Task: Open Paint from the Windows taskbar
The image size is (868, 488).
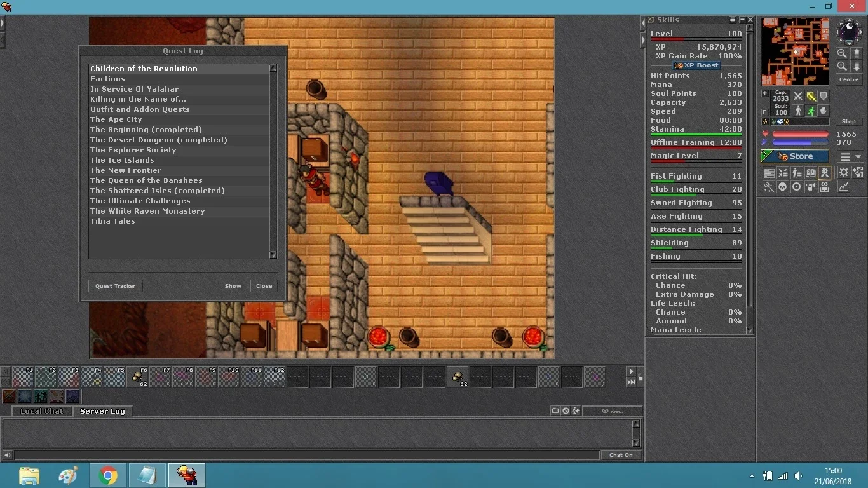Action: coord(68,475)
